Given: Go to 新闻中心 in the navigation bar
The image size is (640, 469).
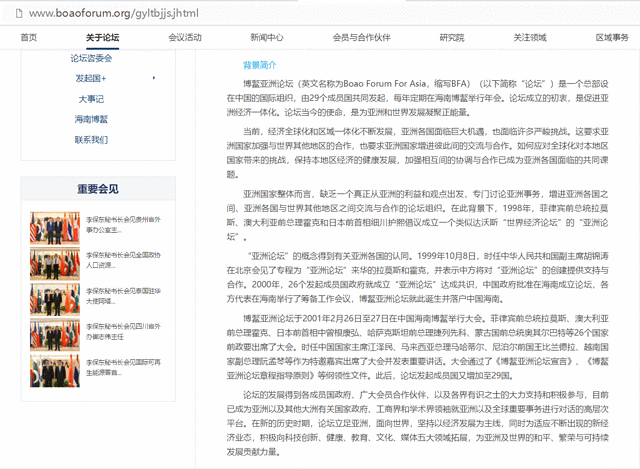Looking at the screenshot, I should tap(267, 37).
